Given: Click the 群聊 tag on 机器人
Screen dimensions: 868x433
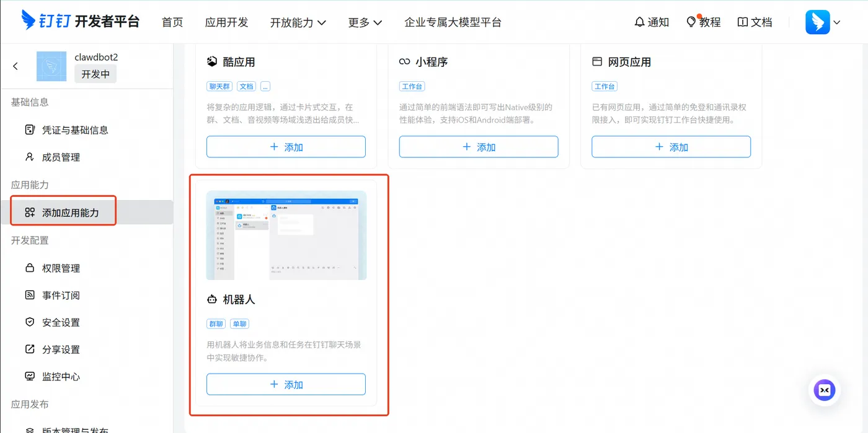Looking at the screenshot, I should pyautogui.click(x=216, y=323).
